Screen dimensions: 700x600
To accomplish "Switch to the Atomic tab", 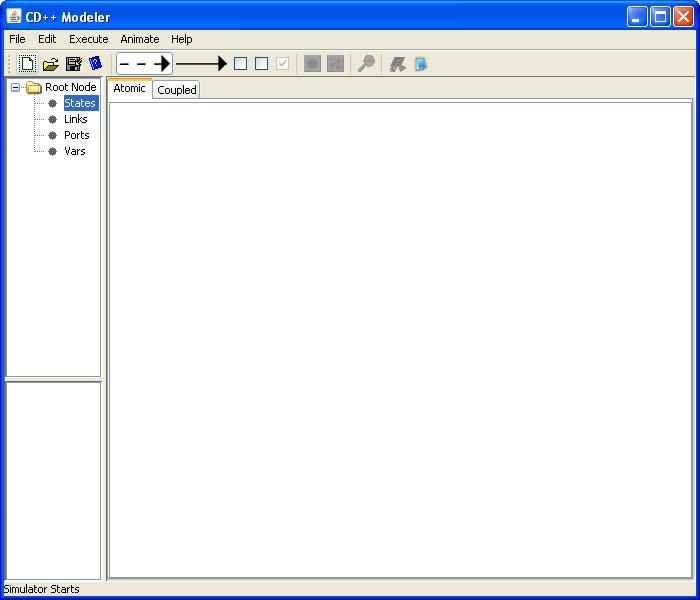I will click(x=129, y=88).
